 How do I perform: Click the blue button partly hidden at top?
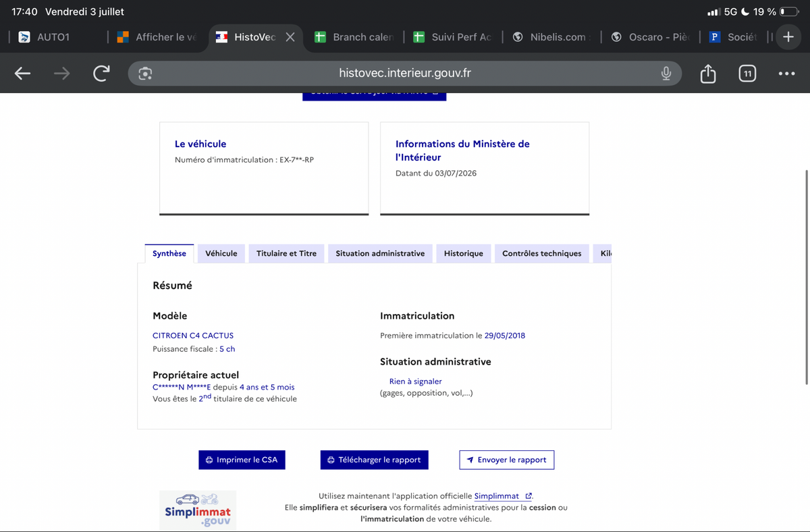point(374,95)
